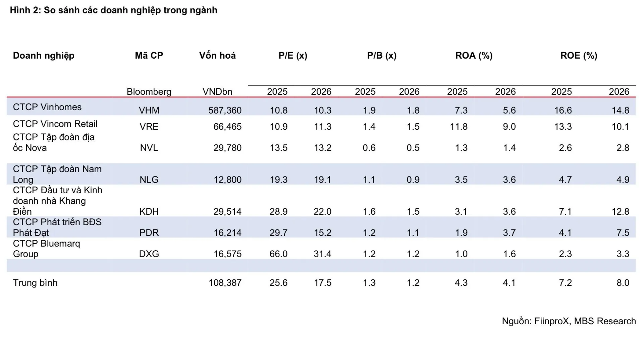Click the Doanh nghiệp column header
Screen dimensions: 644x338
click(44, 56)
